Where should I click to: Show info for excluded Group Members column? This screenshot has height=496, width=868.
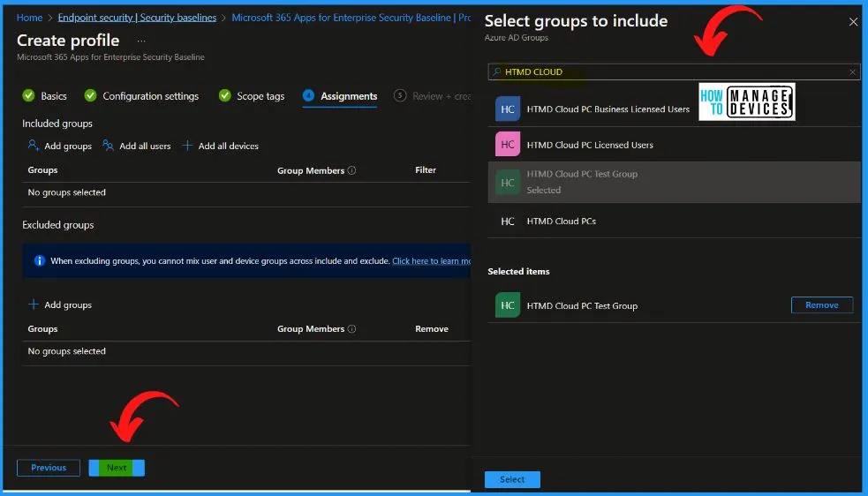[x=351, y=329]
